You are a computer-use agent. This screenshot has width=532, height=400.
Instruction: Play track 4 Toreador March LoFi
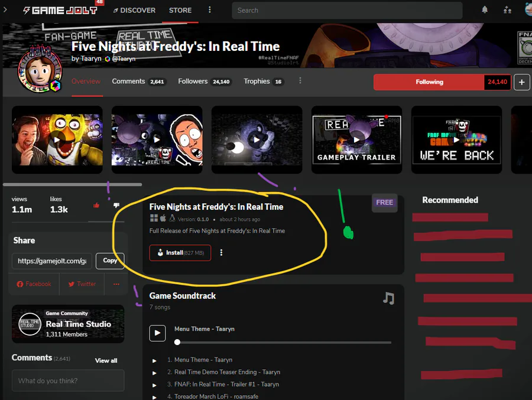pos(154,397)
